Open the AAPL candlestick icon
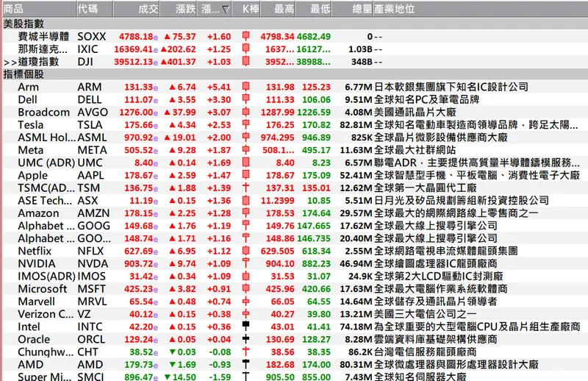588x381 pixels. pyautogui.click(x=245, y=175)
